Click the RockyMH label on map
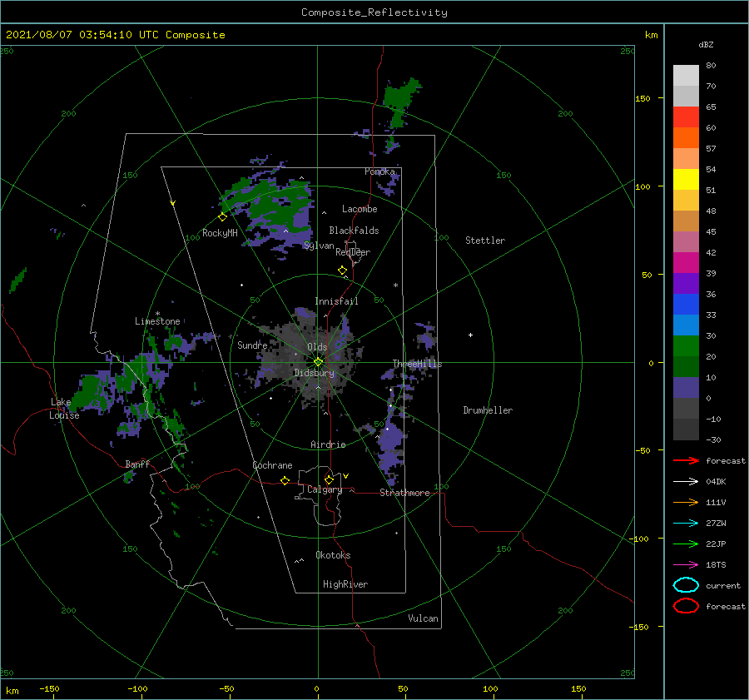749x700 pixels. [220, 233]
